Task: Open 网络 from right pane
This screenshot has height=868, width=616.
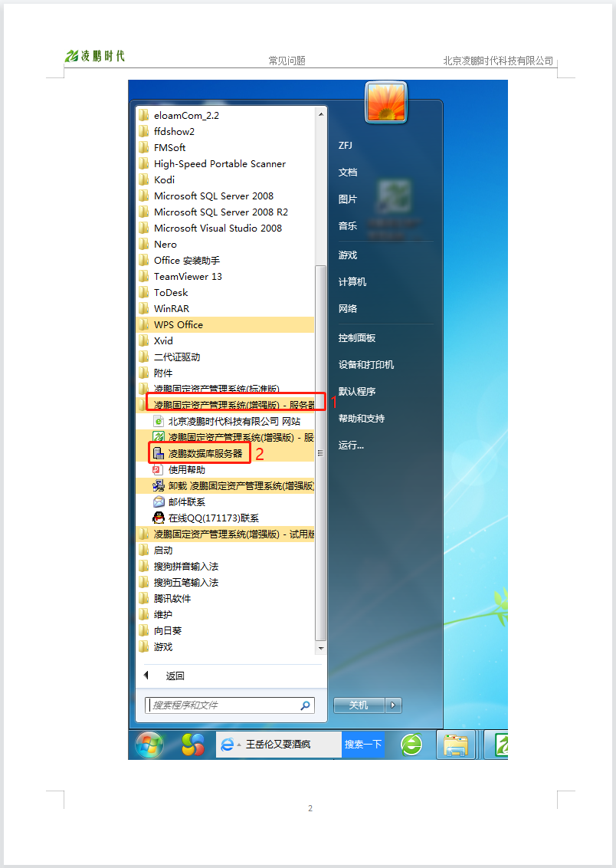Action: pos(348,308)
